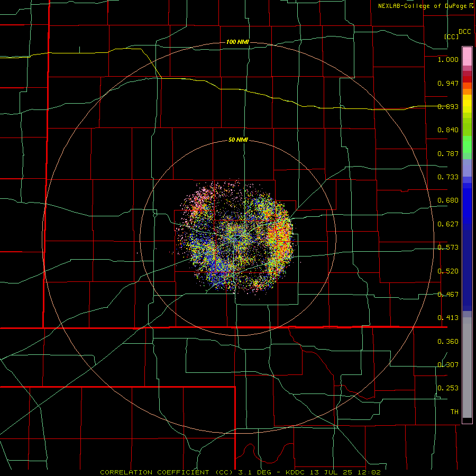The image size is (476, 476).
Task: Click the 1.000 value on the color scale
Action: [448, 59]
